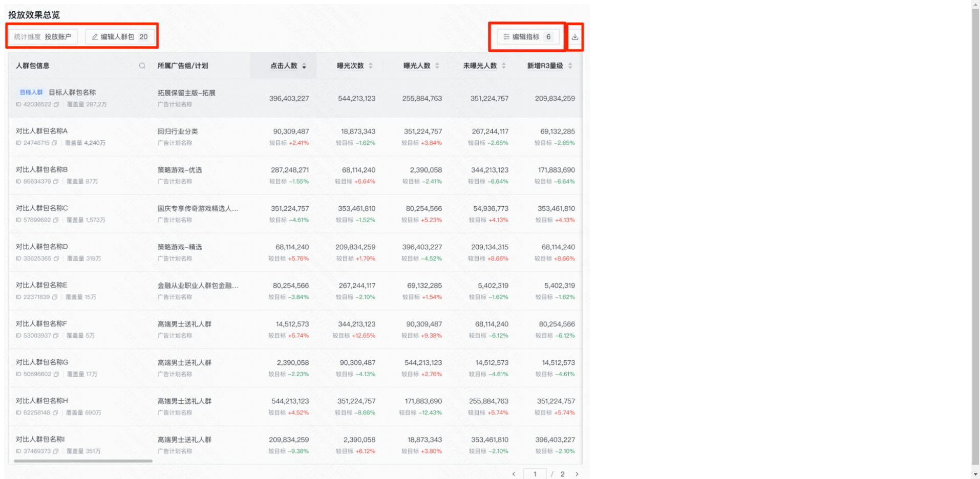Copy ID 24746715 with its copy icon
This screenshot has height=479, width=980.
[x=54, y=143]
